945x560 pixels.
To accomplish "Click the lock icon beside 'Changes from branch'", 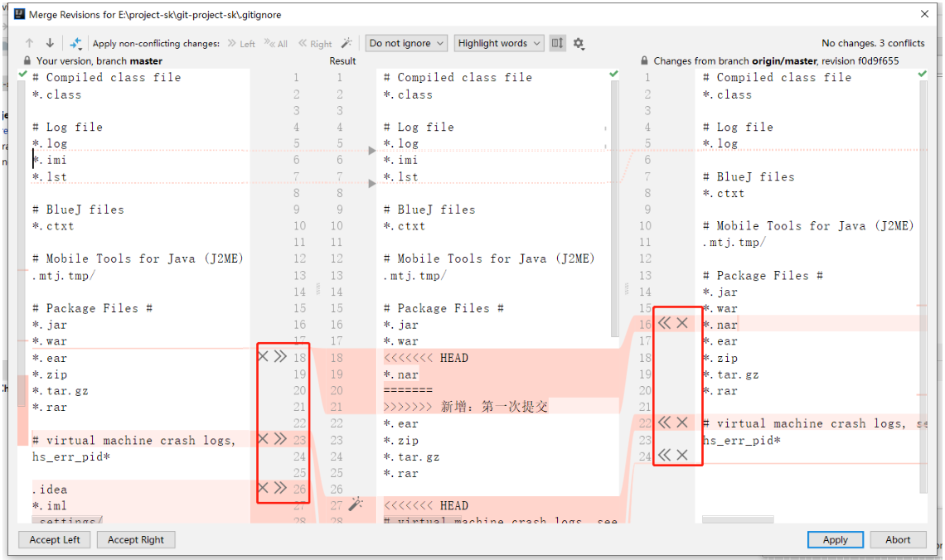I will click(644, 60).
